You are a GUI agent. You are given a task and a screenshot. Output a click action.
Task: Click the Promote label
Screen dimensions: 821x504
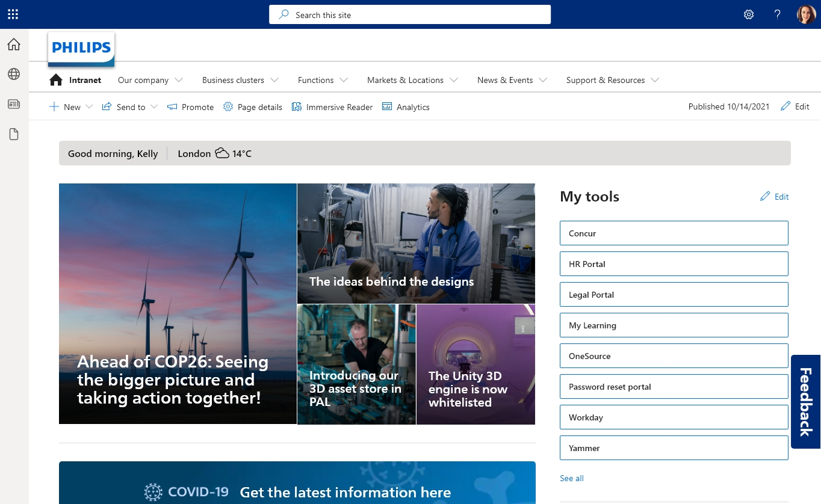[x=197, y=107]
